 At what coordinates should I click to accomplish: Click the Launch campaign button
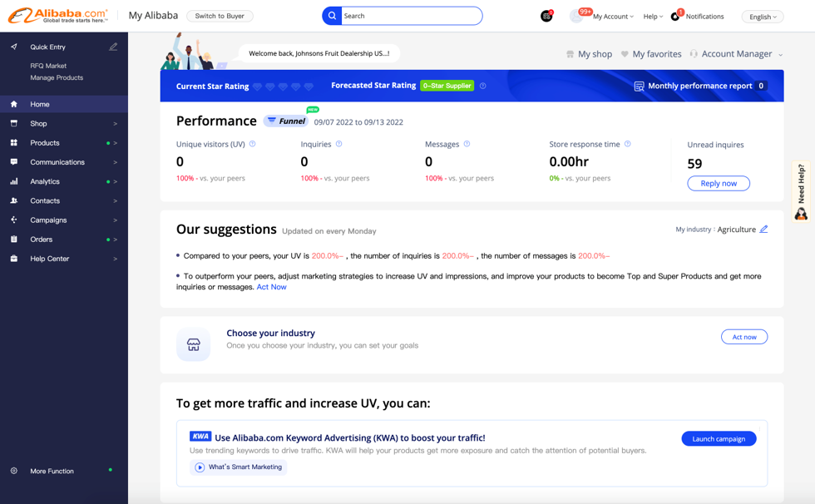click(719, 438)
